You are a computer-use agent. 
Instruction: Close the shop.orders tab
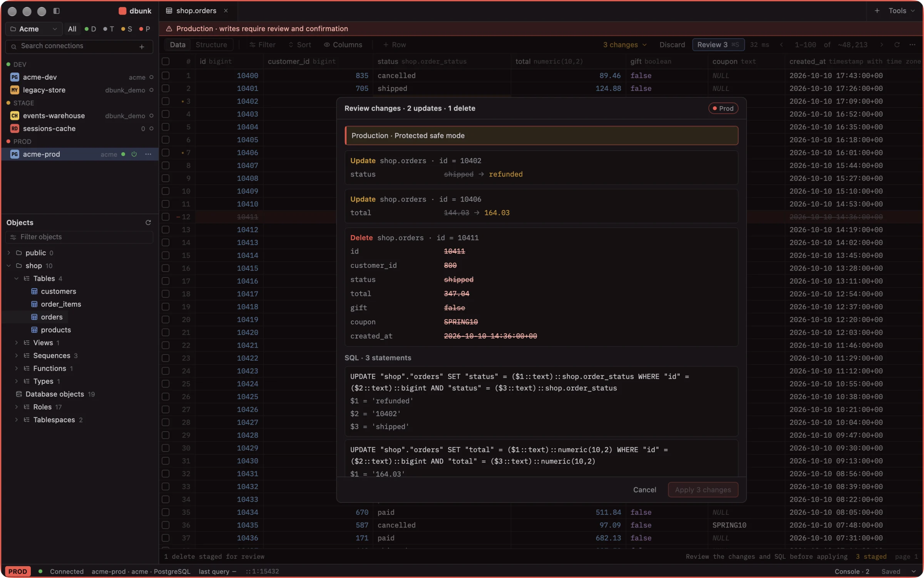coord(226,11)
